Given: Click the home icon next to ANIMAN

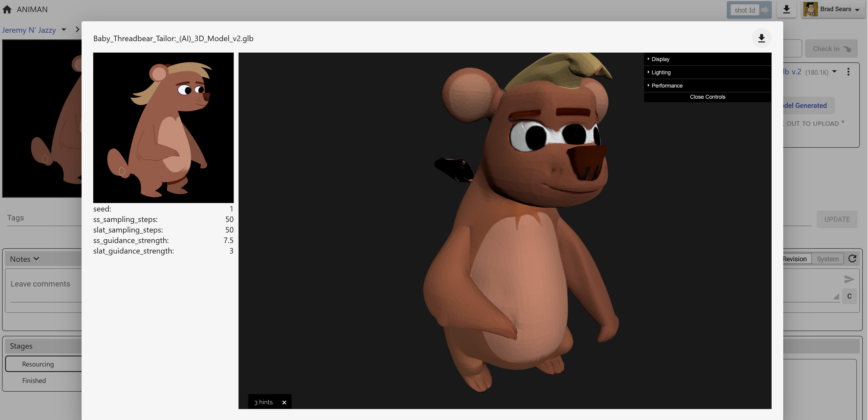Looking at the screenshot, I should [x=7, y=9].
